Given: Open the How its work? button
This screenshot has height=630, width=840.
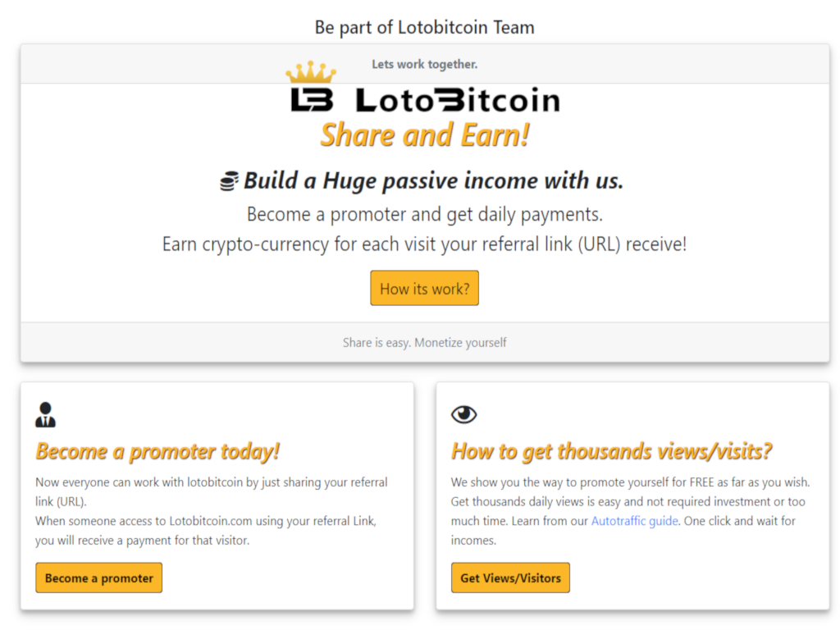Looking at the screenshot, I should point(424,288).
